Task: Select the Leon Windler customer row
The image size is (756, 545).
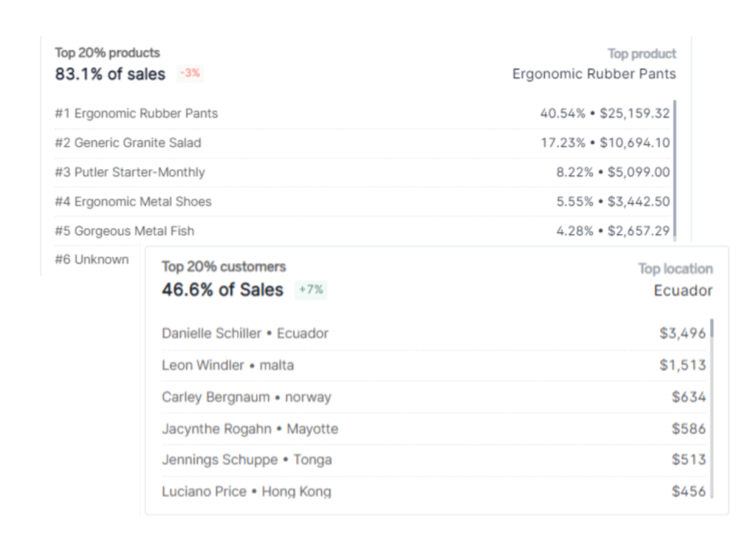Action: [x=227, y=365]
